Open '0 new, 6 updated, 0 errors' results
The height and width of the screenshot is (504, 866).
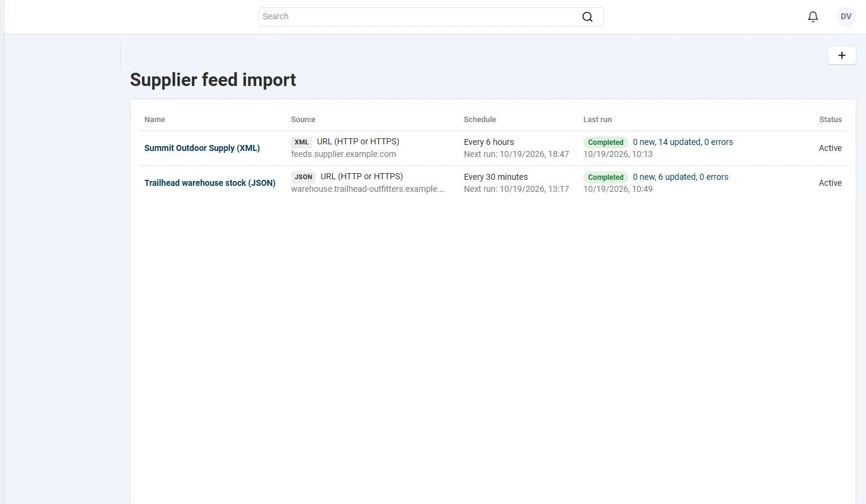(x=680, y=177)
